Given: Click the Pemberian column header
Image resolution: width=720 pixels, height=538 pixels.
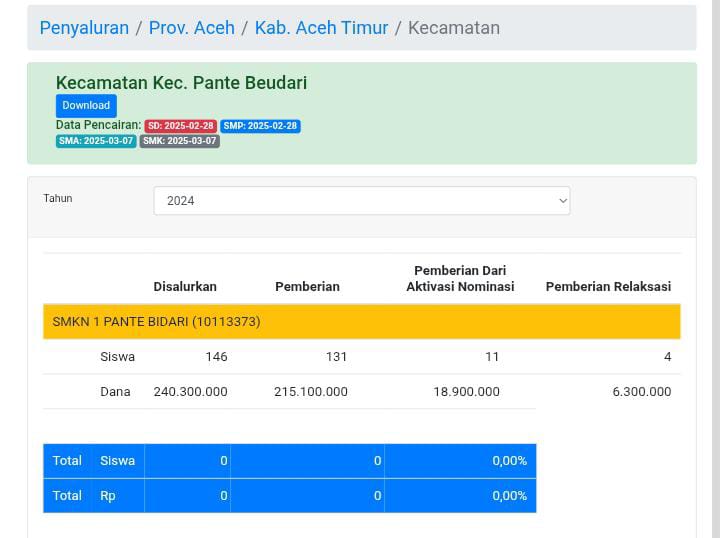Looking at the screenshot, I should click(x=307, y=286).
